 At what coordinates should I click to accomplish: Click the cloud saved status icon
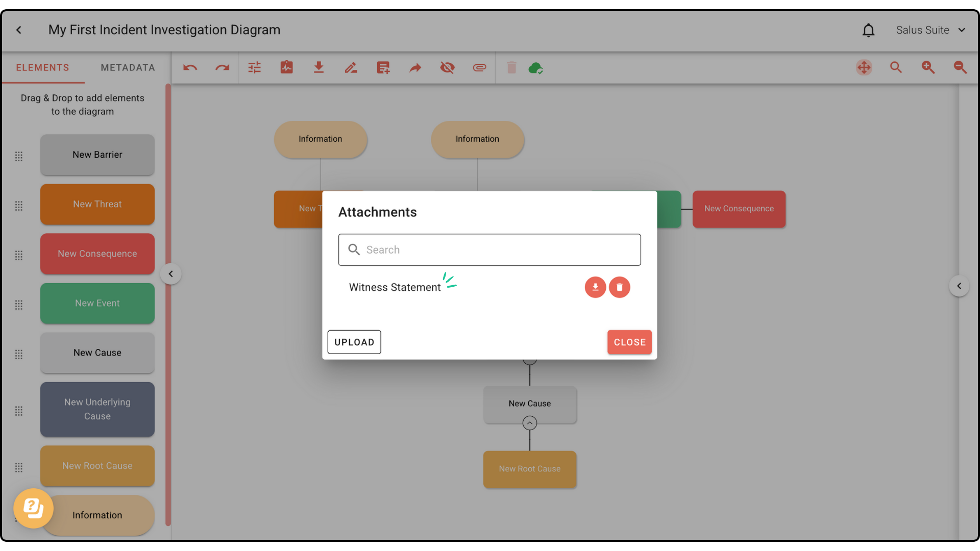click(535, 67)
